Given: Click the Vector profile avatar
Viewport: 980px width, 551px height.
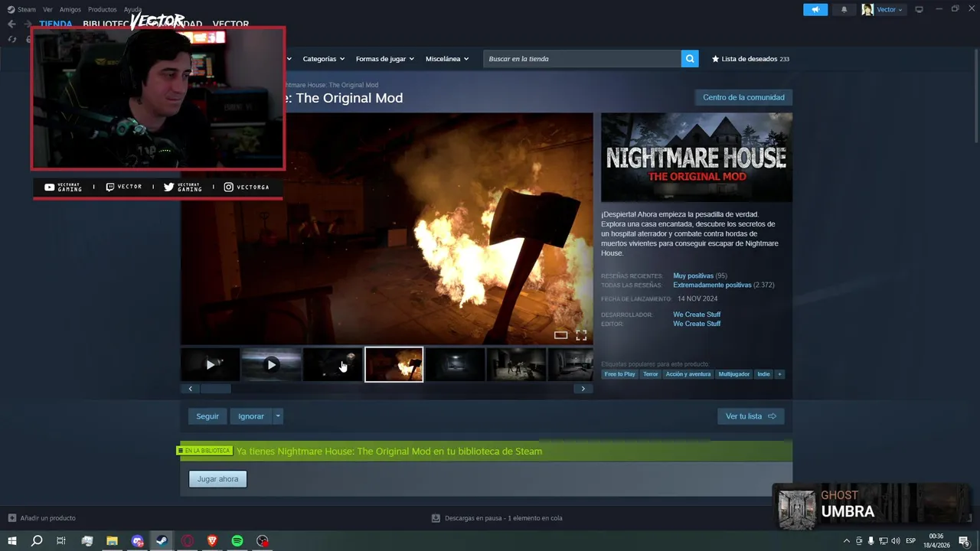Looking at the screenshot, I should click(x=867, y=9).
